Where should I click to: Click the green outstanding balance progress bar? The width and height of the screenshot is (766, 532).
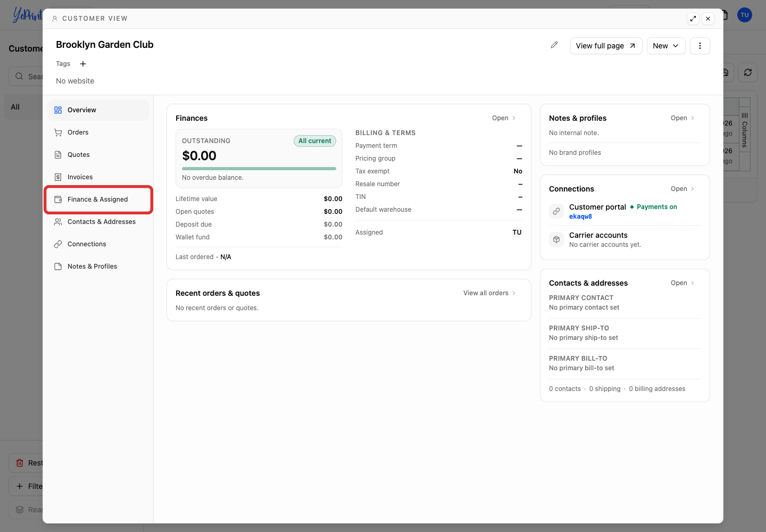click(x=259, y=169)
